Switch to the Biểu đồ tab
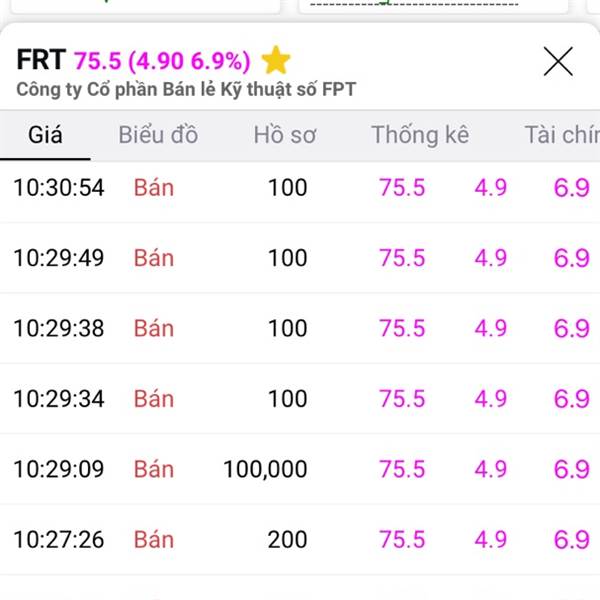 [158, 135]
